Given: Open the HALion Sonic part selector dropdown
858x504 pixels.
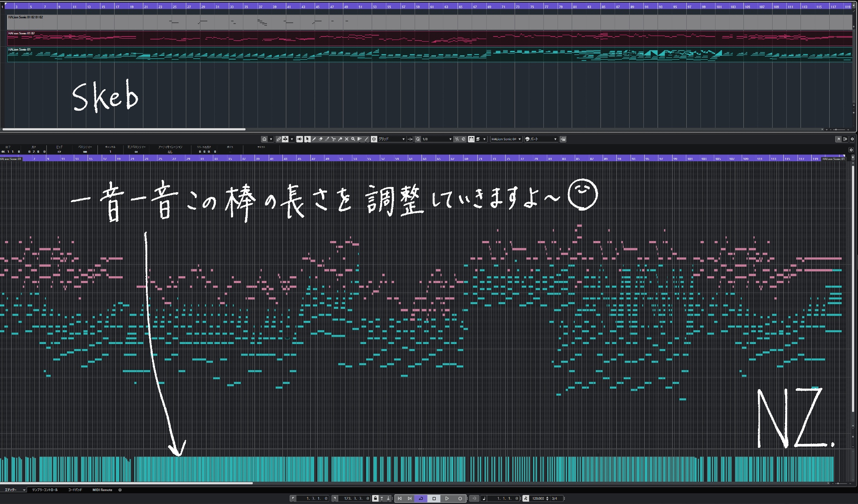Looking at the screenshot, I should (506, 139).
